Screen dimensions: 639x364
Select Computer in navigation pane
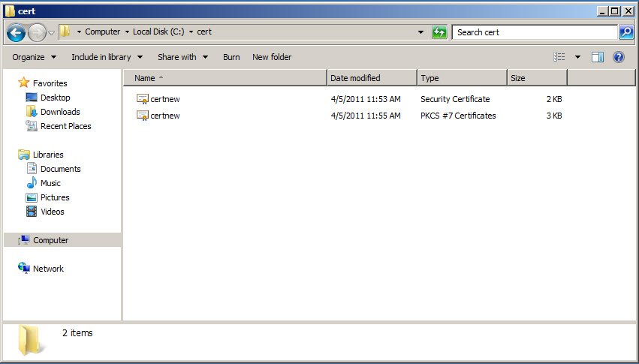pyautogui.click(x=51, y=240)
